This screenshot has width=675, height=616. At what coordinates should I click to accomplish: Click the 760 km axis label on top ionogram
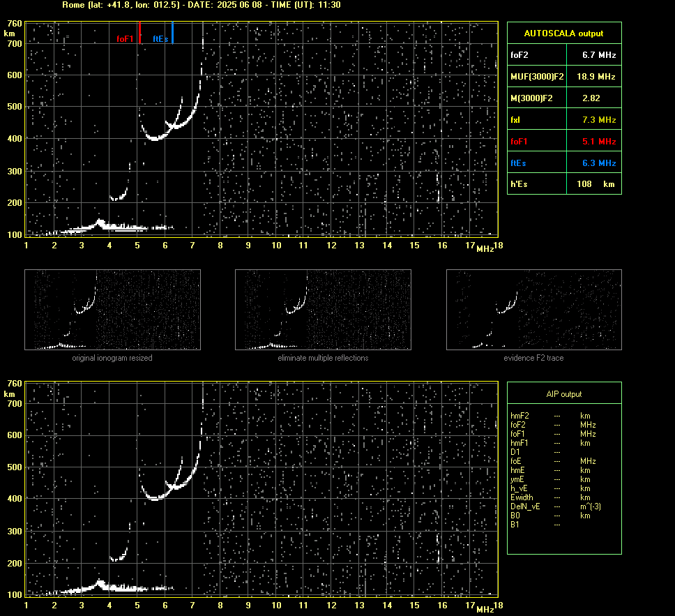coord(15,24)
